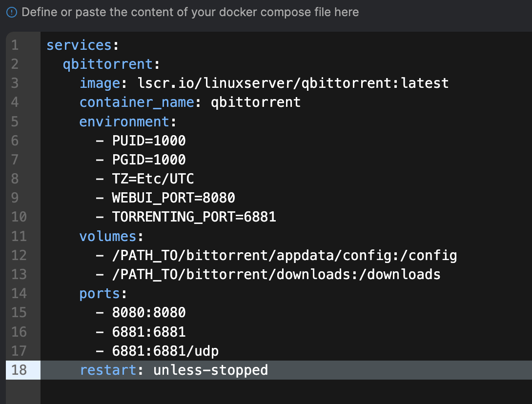Viewport: 532px width, 404px height.
Task: Click the 'unless-stopped' restart value
Action: coord(210,370)
